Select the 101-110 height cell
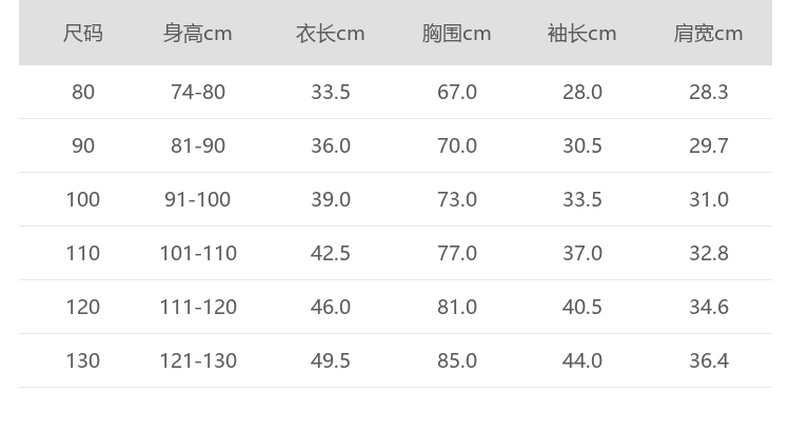This screenshot has width=790, height=431. [x=198, y=254]
